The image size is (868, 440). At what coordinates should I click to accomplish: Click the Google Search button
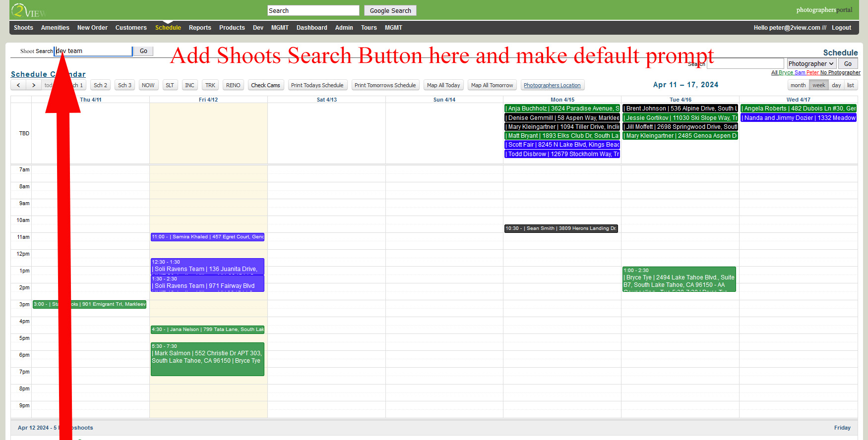(x=390, y=10)
